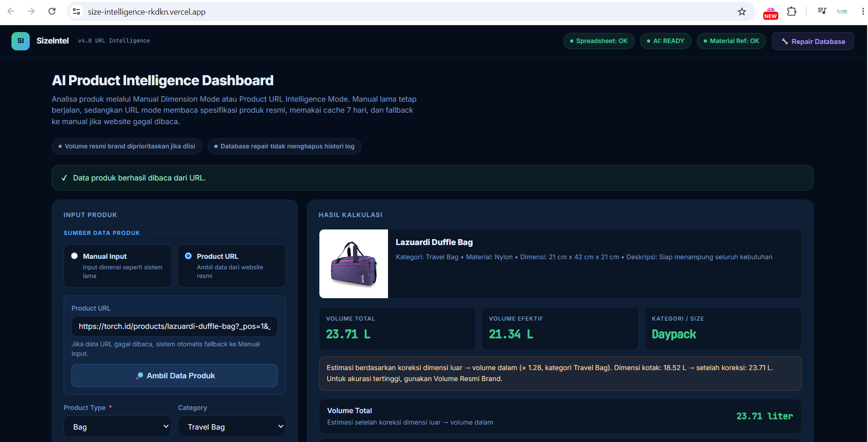The height and width of the screenshot is (442, 868).
Task: Click the Product URL text field
Action: 174,326
